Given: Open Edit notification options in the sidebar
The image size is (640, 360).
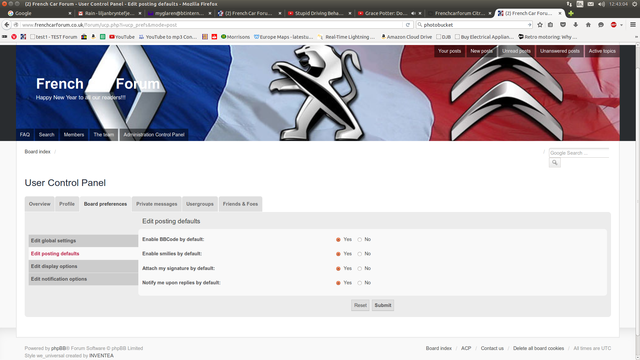Looking at the screenshot, I should coord(83,279).
